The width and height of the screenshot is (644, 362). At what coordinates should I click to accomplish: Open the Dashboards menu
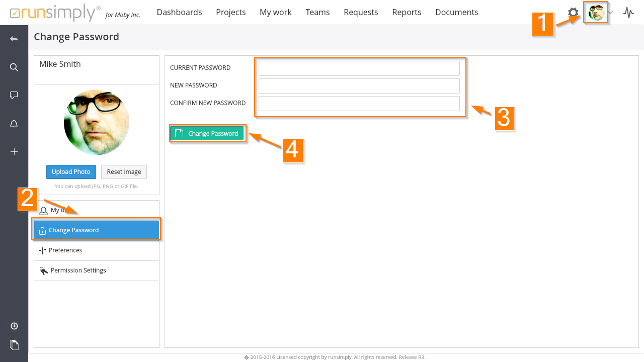179,12
